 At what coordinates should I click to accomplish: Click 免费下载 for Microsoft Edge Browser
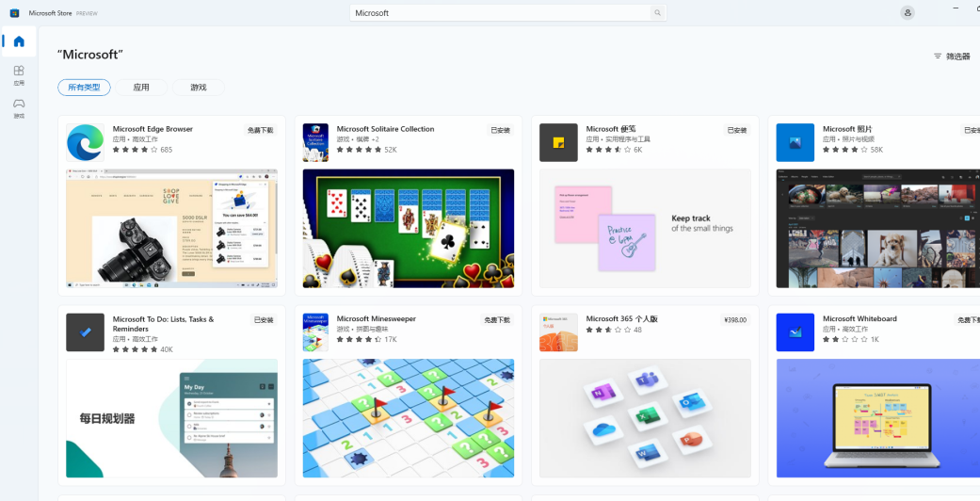[261, 130]
